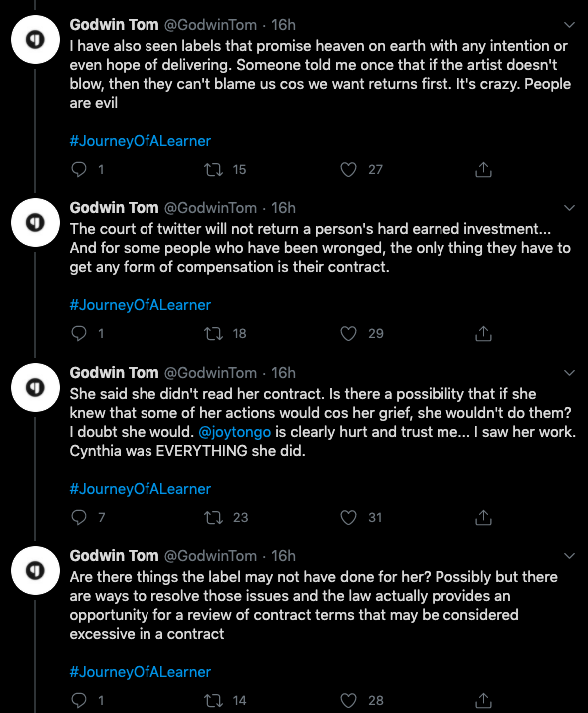The image size is (588, 713).
Task: Like the tweet with 29 likes
Action: point(348,334)
